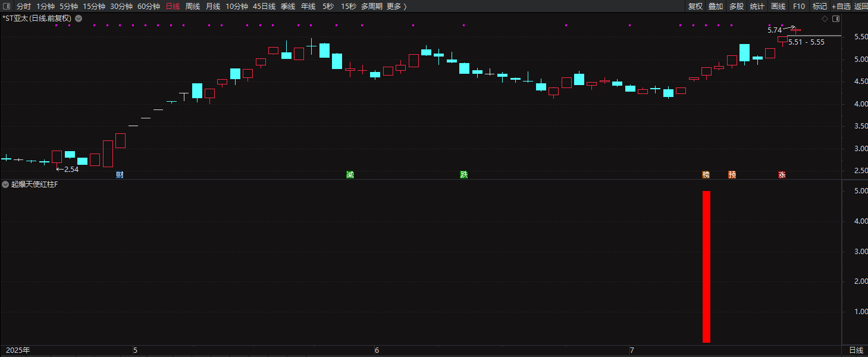Click the 5.74 high price label
The image size is (868, 357).
[x=775, y=30]
